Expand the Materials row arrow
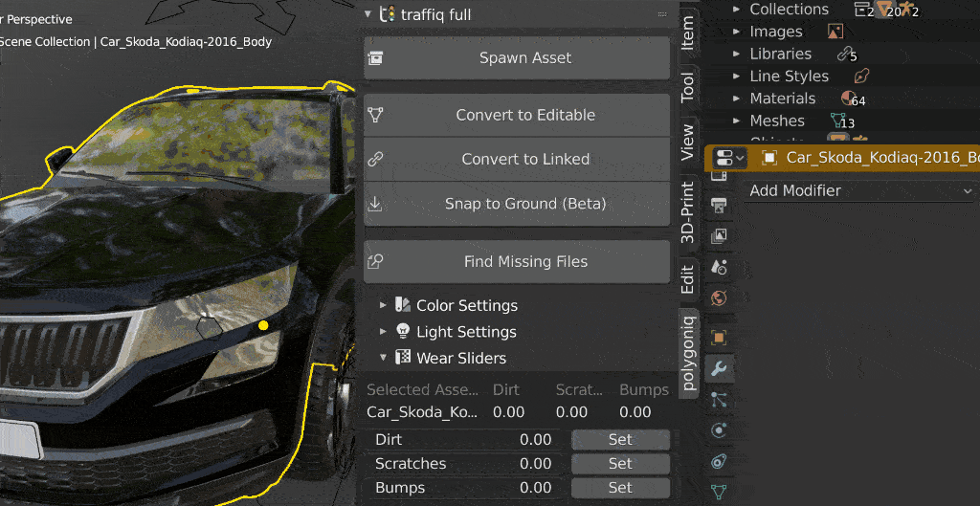The height and width of the screenshot is (506, 980). click(736, 99)
